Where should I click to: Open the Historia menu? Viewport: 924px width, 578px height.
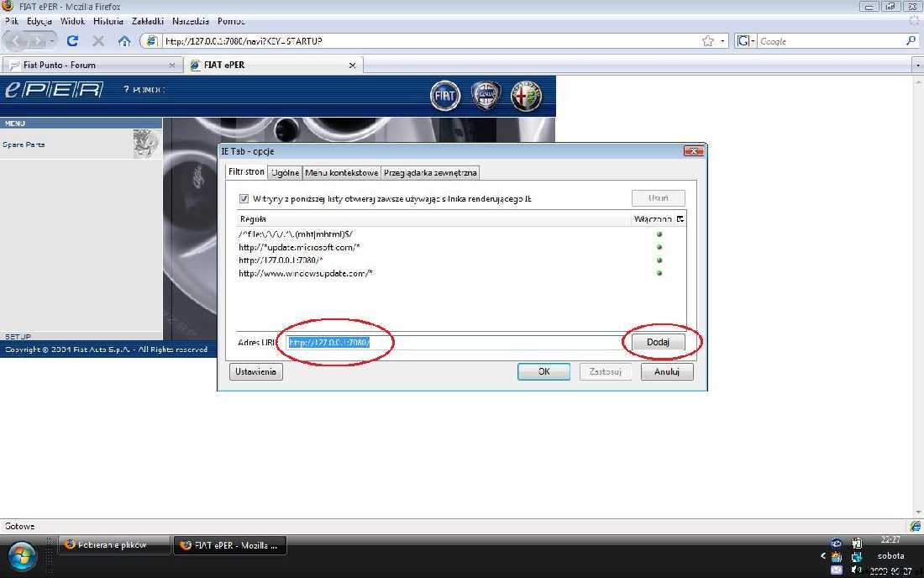coord(108,21)
